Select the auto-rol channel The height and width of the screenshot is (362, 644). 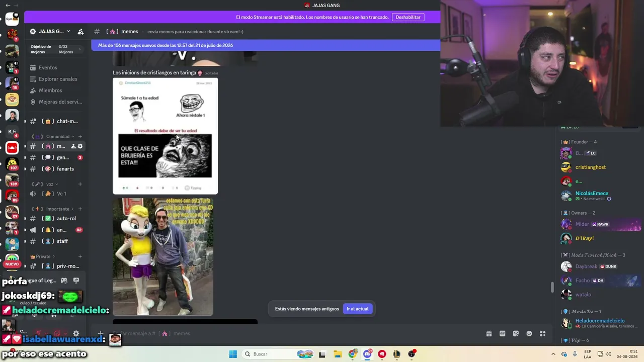coord(55,219)
